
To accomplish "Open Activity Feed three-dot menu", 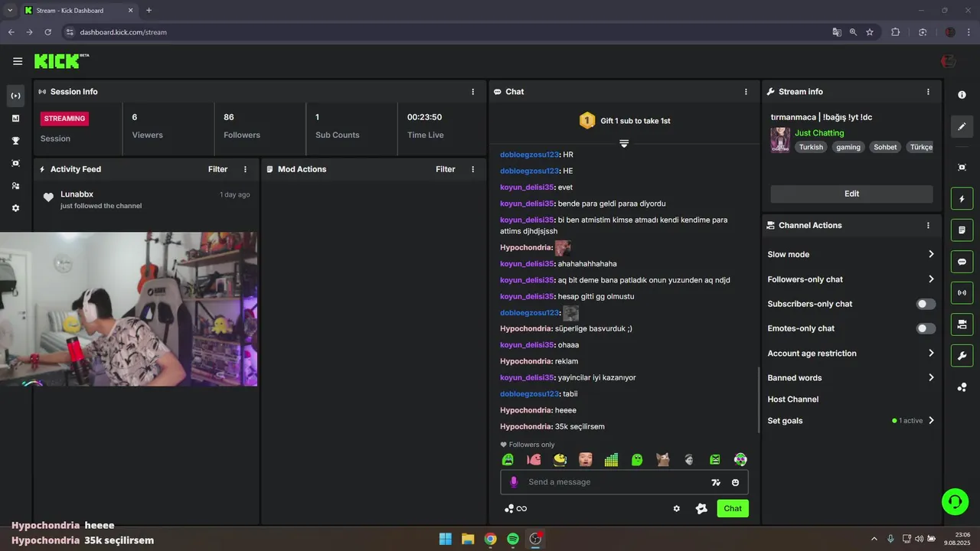I will [x=246, y=169].
